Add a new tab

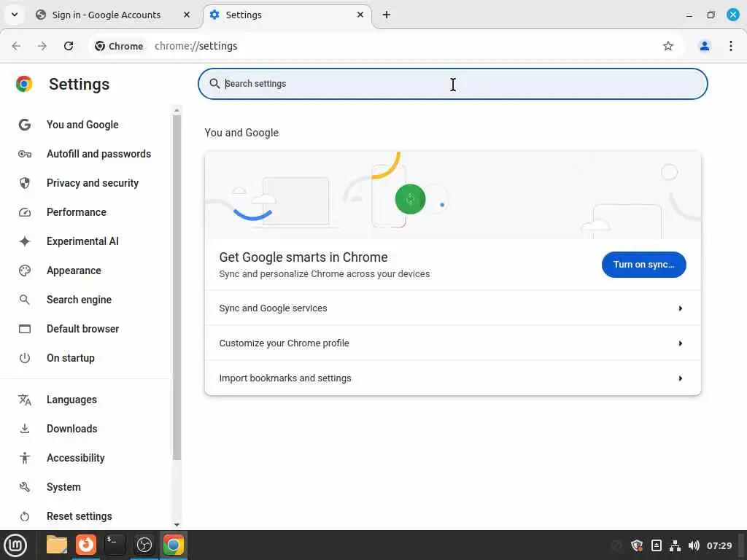click(387, 15)
